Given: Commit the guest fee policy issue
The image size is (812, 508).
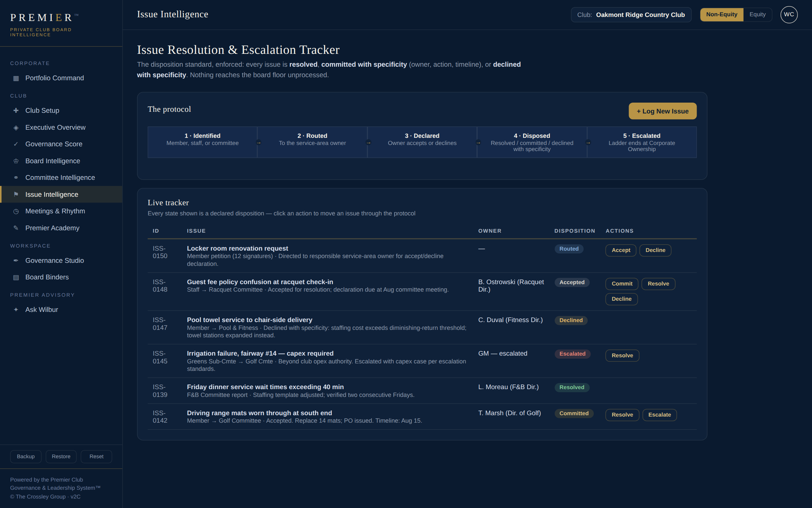Looking at the screenshot, I should pyautogui.click(x=622, y=284).
